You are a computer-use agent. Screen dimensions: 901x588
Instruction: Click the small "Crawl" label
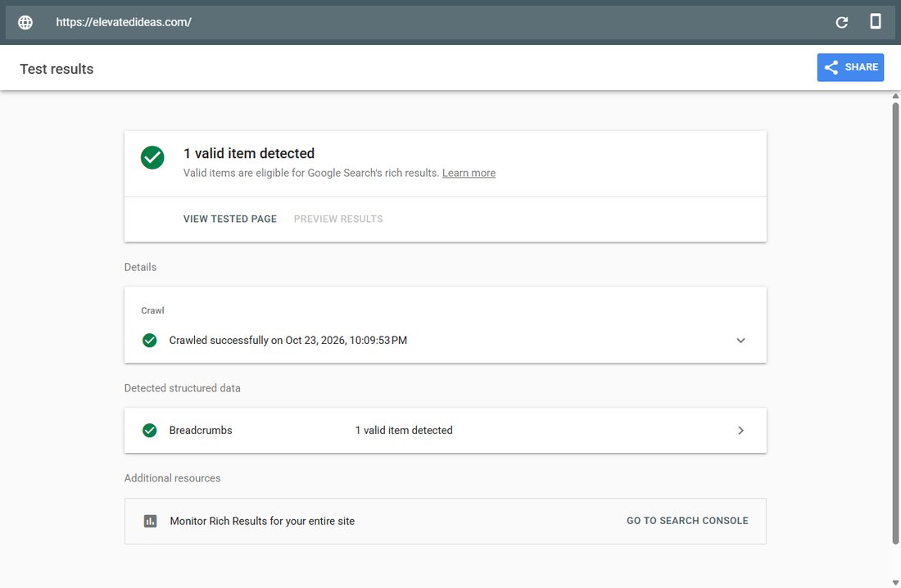click(153, 310)
